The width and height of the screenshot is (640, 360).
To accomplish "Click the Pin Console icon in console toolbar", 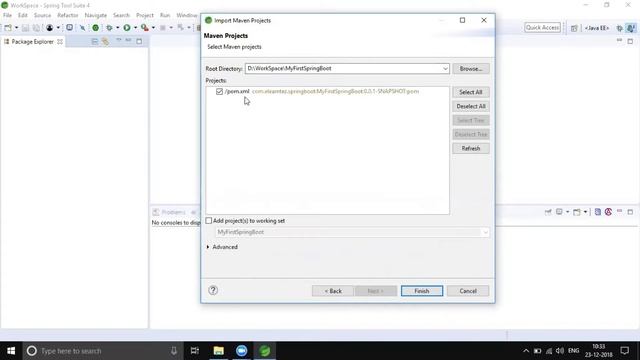I will point(548,212).
